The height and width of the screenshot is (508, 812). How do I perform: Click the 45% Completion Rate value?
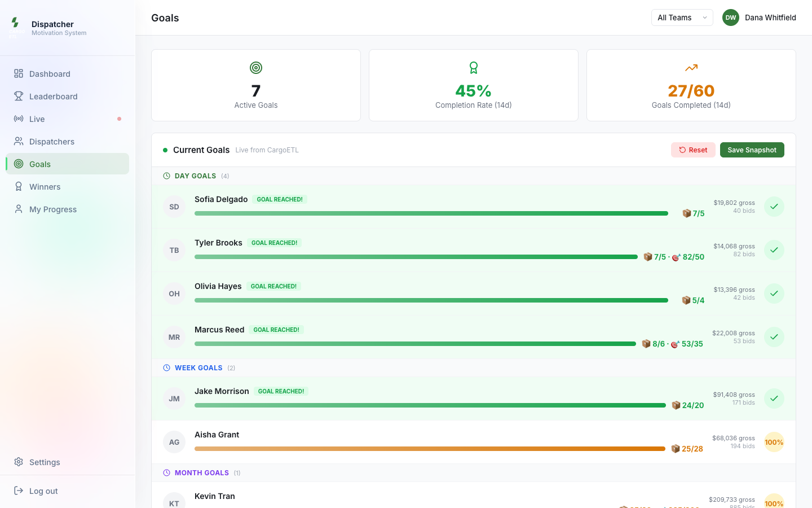coord(474,91)
